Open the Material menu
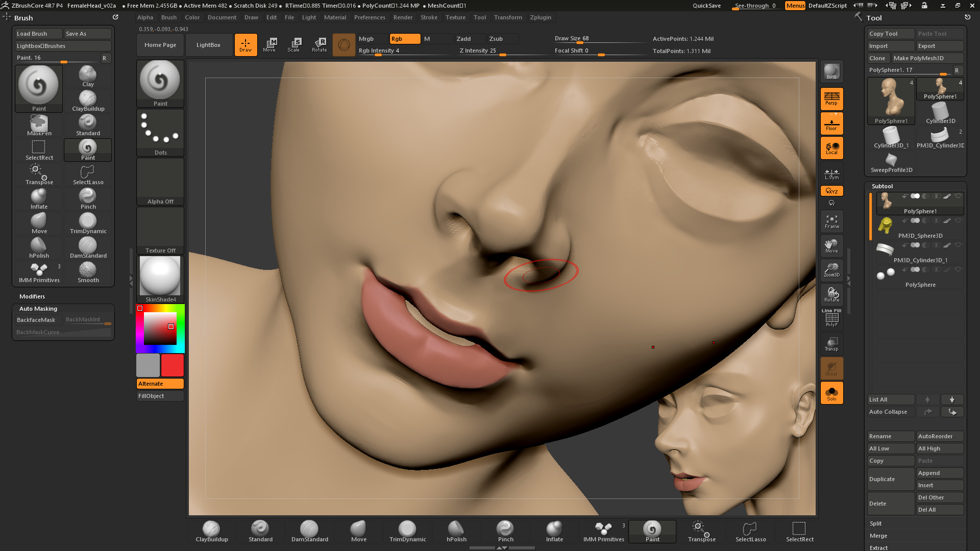This screenshot has height=551, width=980. (335, 17)
